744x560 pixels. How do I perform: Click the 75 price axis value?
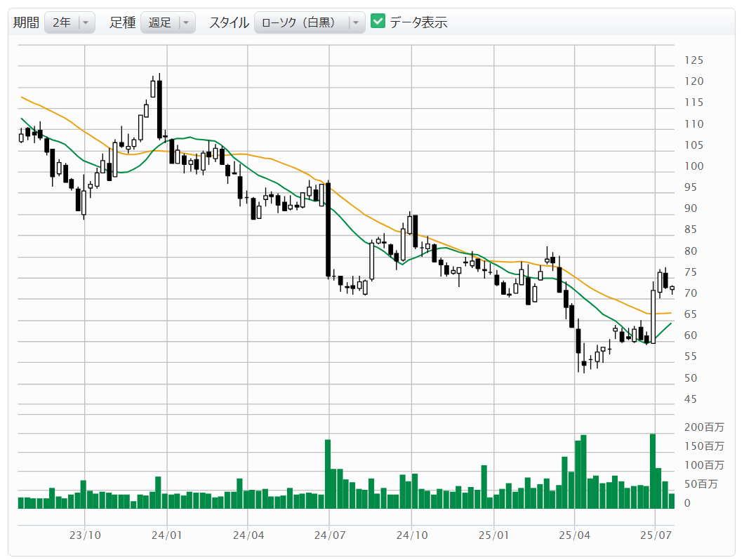[691, 272]
